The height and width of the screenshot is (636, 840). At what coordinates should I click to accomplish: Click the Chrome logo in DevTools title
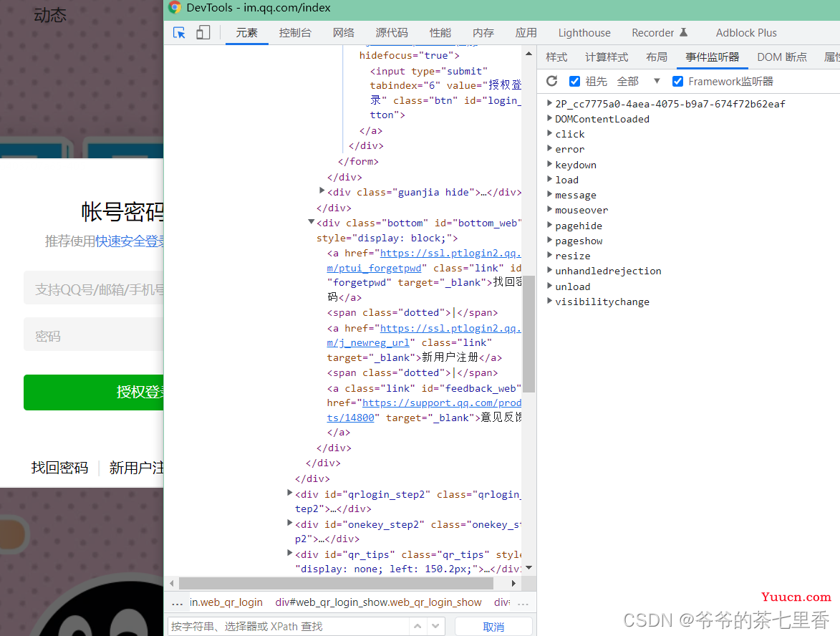(175, 7)
